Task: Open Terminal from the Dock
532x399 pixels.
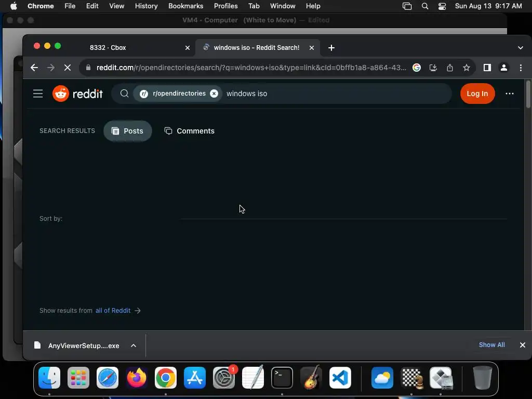Action: [x=282, y=378]
